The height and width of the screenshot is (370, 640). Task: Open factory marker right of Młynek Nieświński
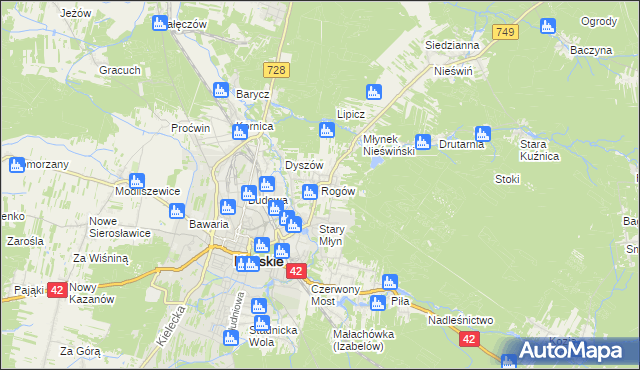point(423,142)
